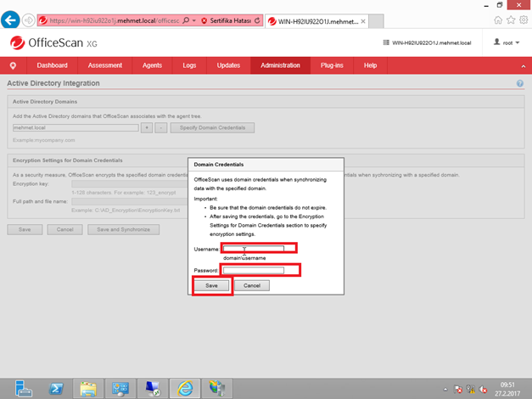Click the plus button to add domain
This screenshot has height=399, width=532.
(x=147, y=127)
